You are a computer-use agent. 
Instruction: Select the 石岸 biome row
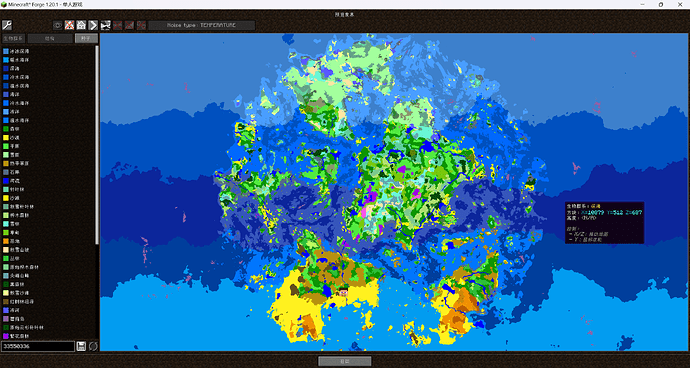tap(48, 172)
